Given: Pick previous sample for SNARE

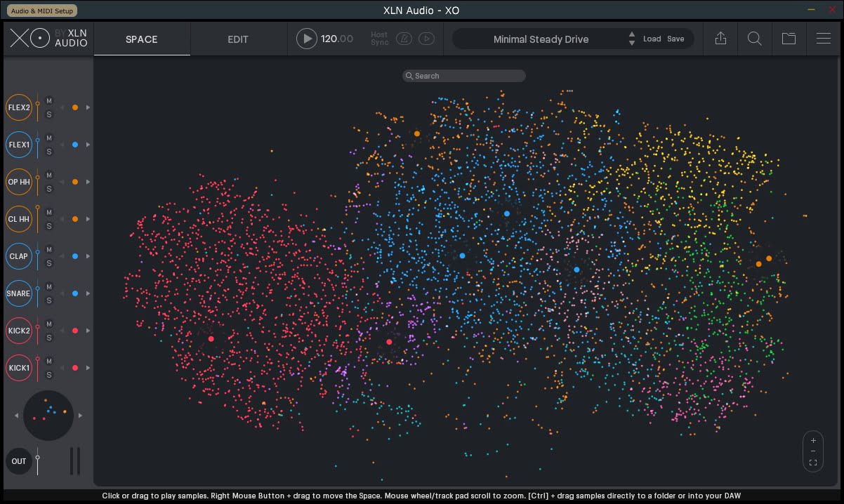Looking at the screenshot, I should [62, 293].
